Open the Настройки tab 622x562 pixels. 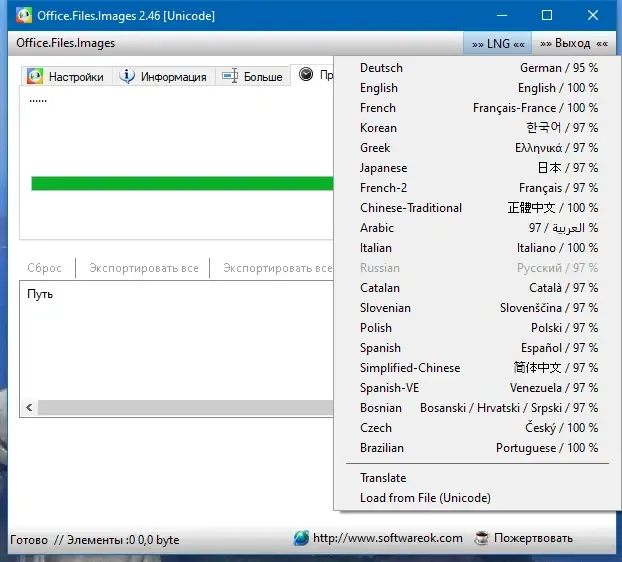66,76
